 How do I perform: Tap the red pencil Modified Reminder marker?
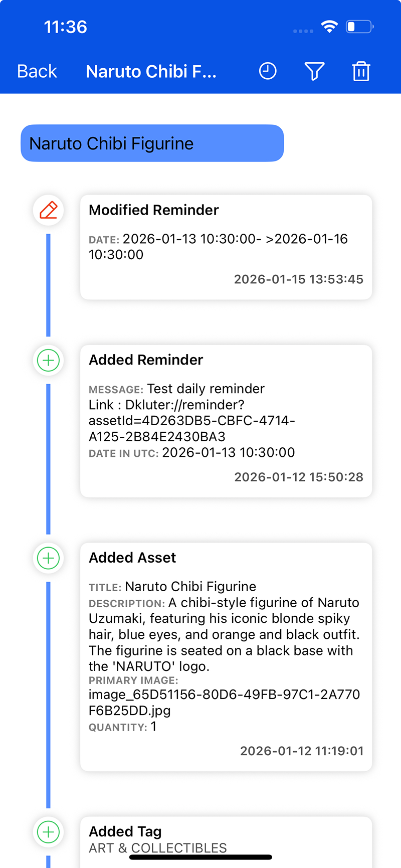click(x=49, y=210)
